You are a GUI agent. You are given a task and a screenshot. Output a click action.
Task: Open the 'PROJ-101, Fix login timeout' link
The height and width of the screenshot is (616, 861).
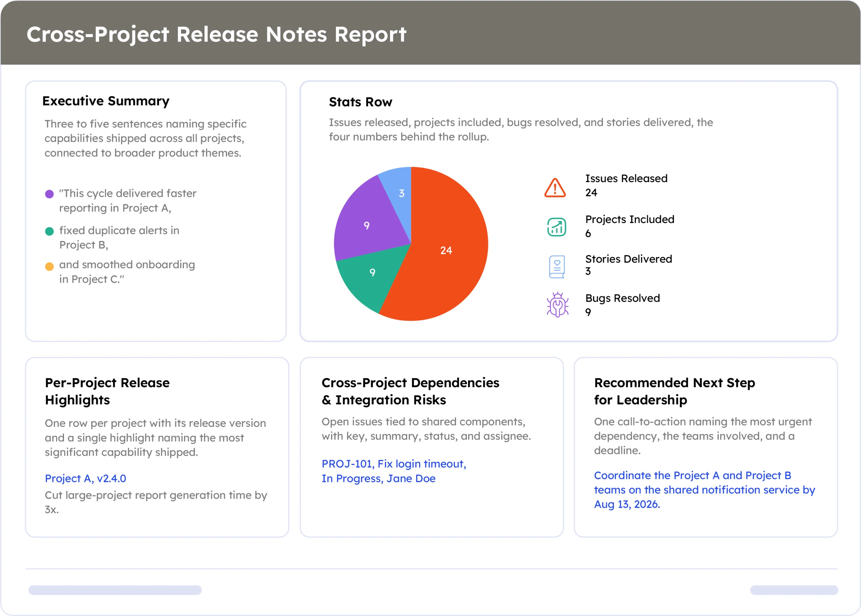394,471
